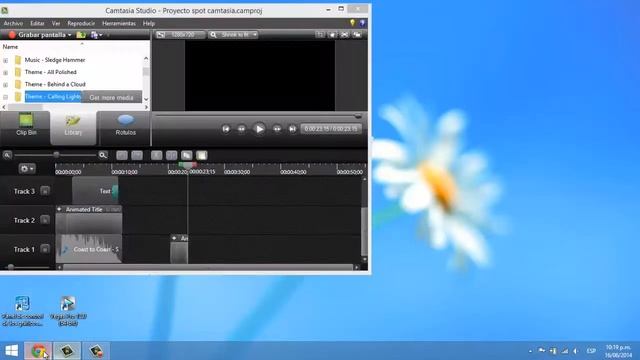Image resolution: width=640 pixels, height=360 pixels.
Task: Play the preview
Action: coord(259,129)
